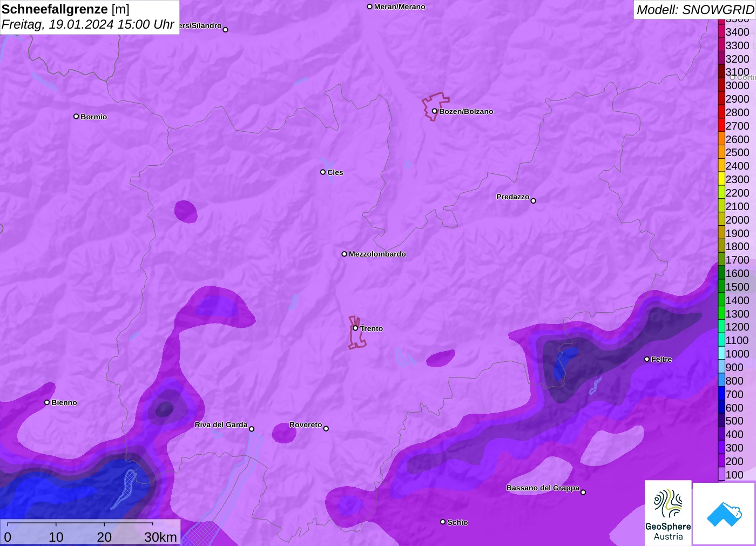Click the Meran/Merano label text
The image size is (756, 546).
click(x=400, y=6)
